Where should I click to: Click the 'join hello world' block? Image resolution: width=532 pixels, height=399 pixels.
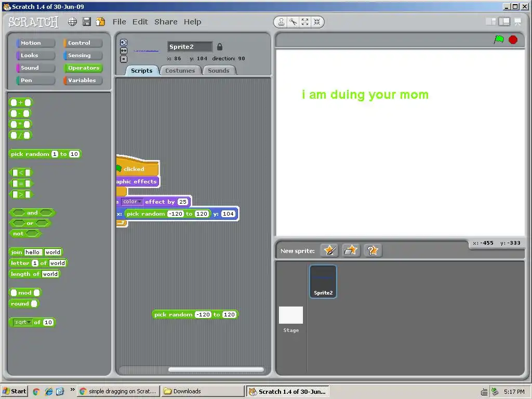tap(36, 252)
